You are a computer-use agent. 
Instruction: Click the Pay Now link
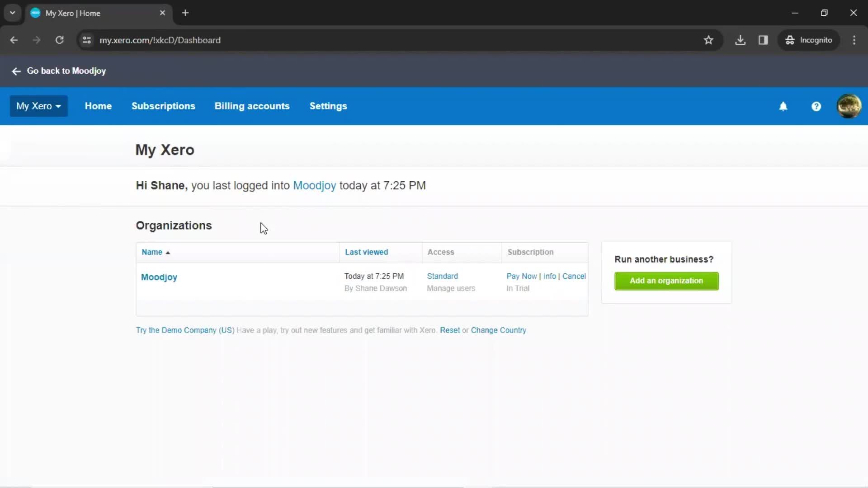pyautogui.click(x=522, y=276)
